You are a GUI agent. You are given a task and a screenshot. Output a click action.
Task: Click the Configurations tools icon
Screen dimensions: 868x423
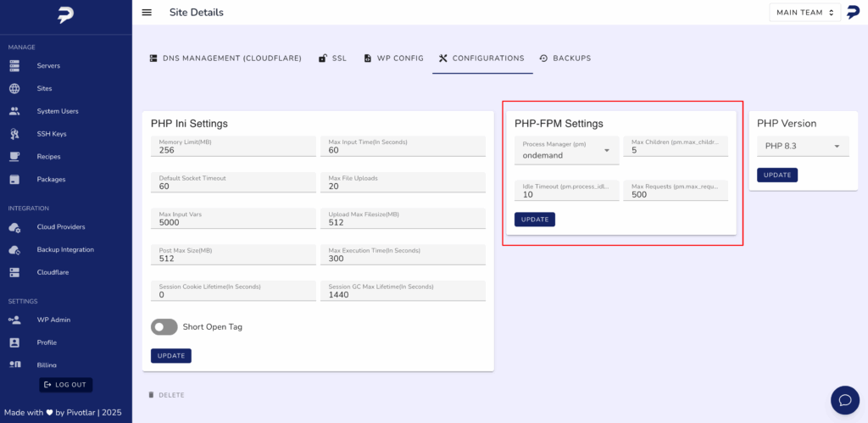point(442,58)
